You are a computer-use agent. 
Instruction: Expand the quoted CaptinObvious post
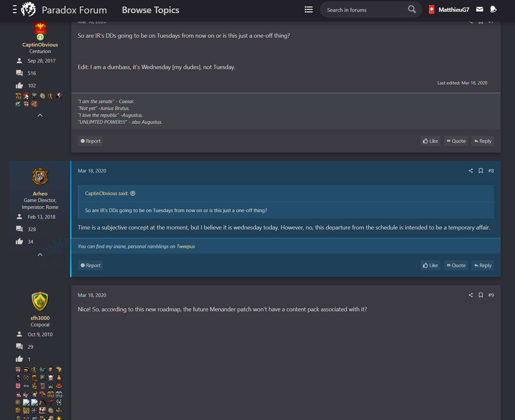pyautogui.click(x=132, y=193)
